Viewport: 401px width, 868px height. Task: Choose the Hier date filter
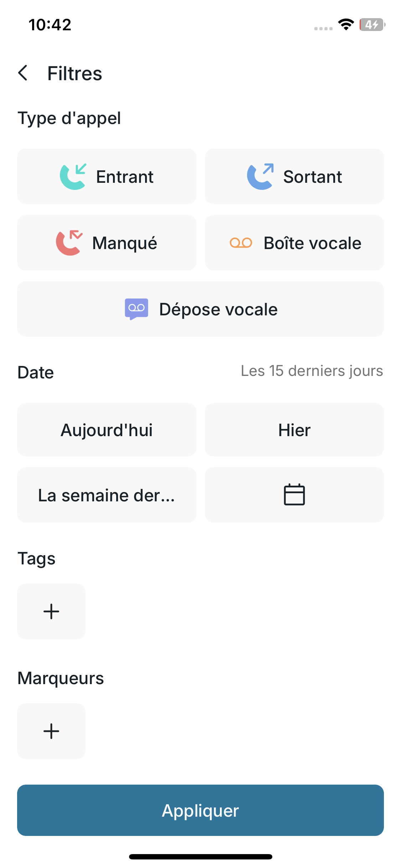click(x=294, y=430)
